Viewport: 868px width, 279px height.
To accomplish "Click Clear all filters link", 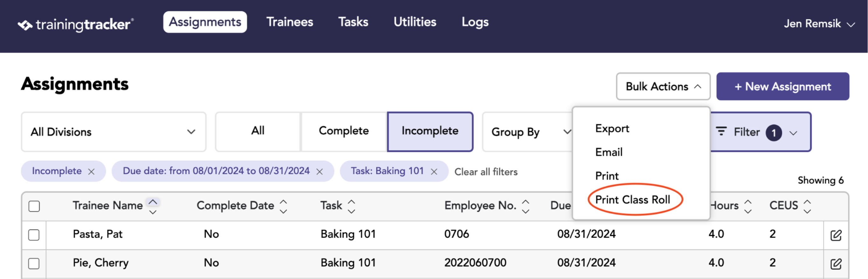I will [x=486, y=172].
